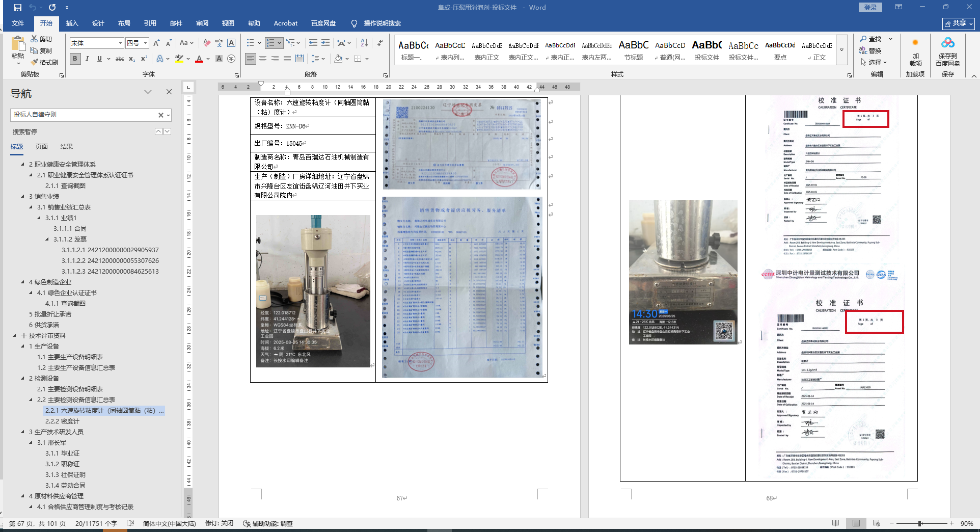Toggle bold formatting

pyautogui.click(x=75, y=59)
